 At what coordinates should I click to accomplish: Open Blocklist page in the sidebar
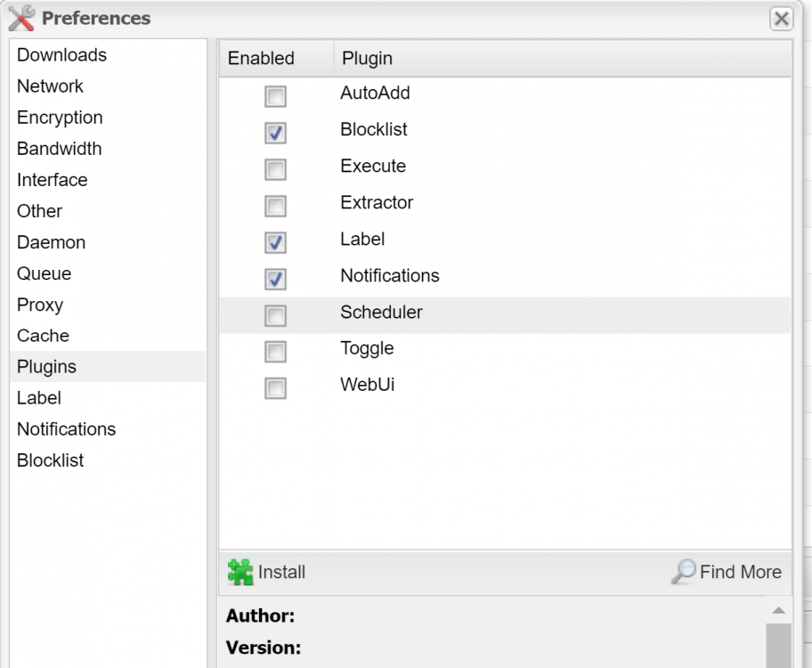tap(108, 460)
